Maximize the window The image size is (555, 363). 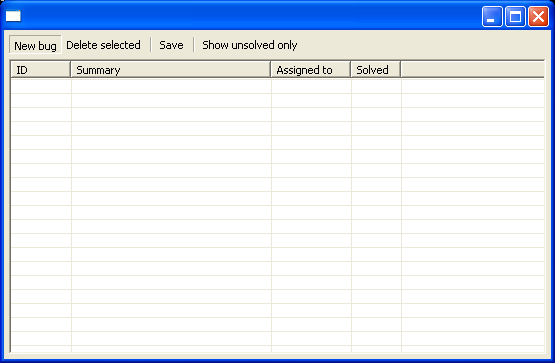[x=515, y=16]
